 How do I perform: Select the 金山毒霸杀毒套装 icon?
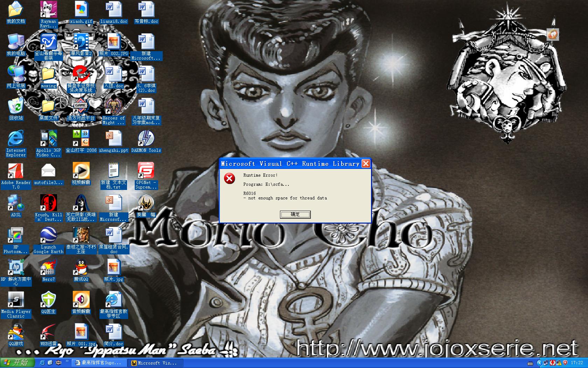[48, 47]
